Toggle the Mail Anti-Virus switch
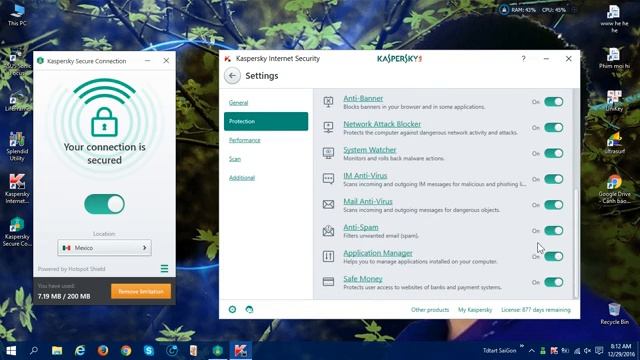Screen dimensions: 640x360 coord(553,204)
